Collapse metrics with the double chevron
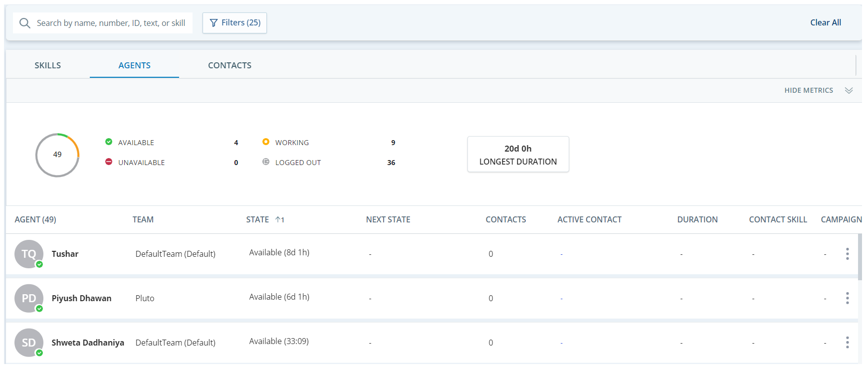 849,90
